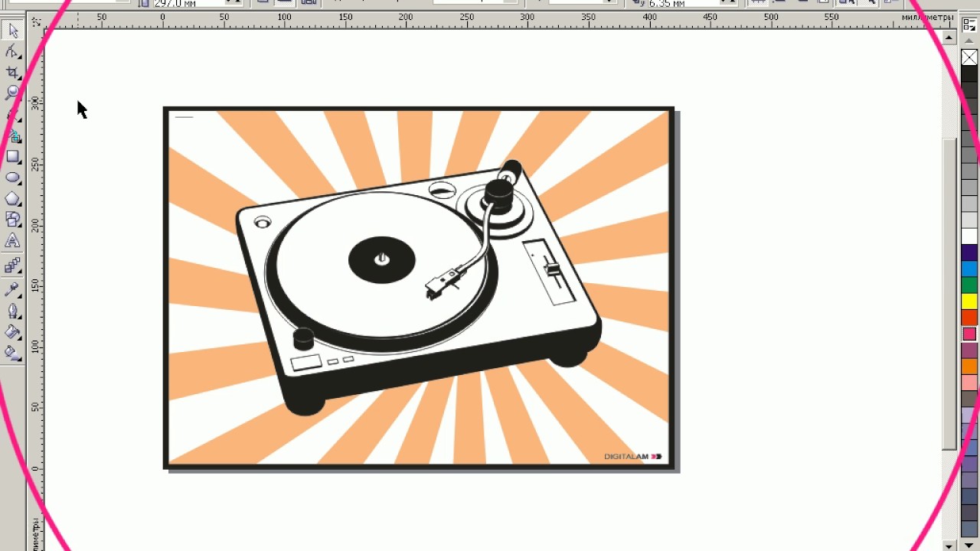
Task: Select the Ellipse tool
Action: coord(13,178)
